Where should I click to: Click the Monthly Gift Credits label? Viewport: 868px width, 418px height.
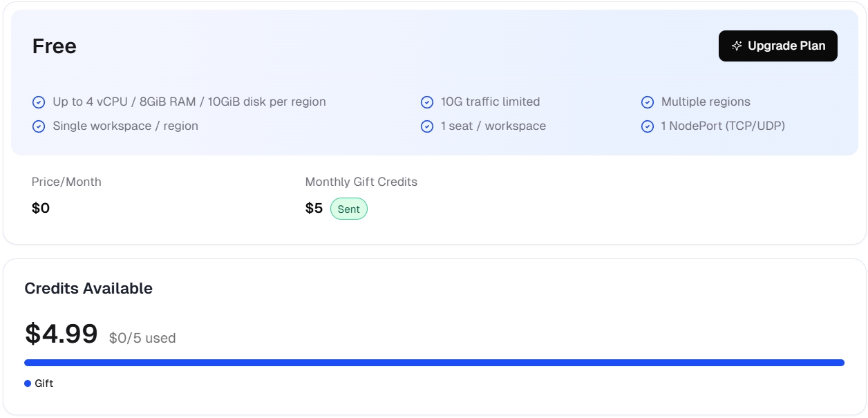pyautogui.click(x=361, y=182)
